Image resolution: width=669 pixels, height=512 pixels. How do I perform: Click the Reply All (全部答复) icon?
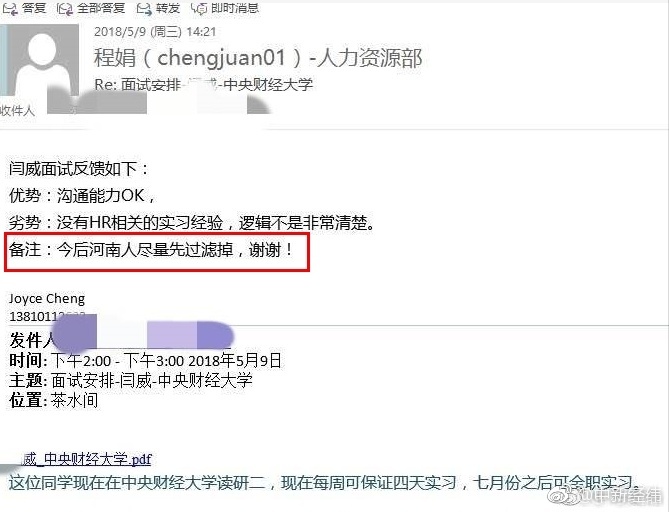click(65, 9)
